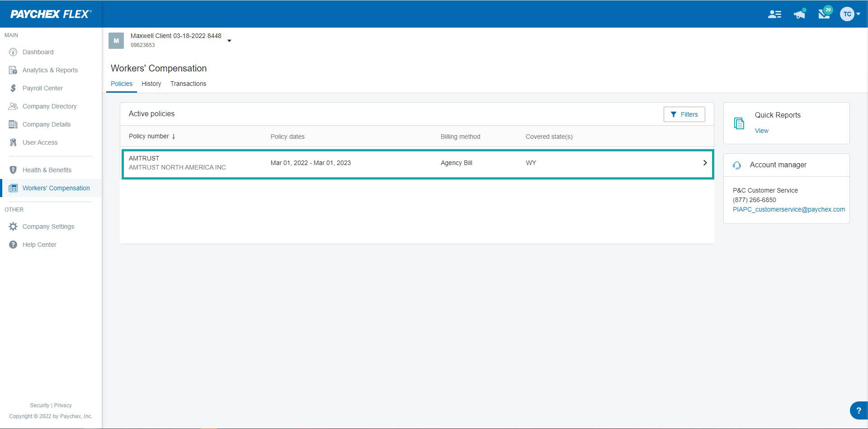This screenshot has height=429, width=868.
Task: Click the Analytics & Reports icon
Action: (x=13, y=70)
